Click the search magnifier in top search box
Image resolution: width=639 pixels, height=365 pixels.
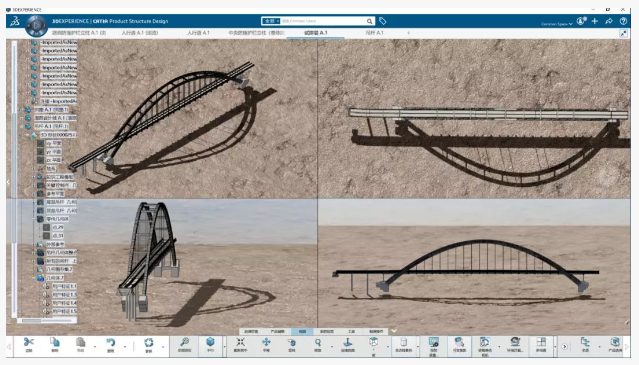[369, 21]
